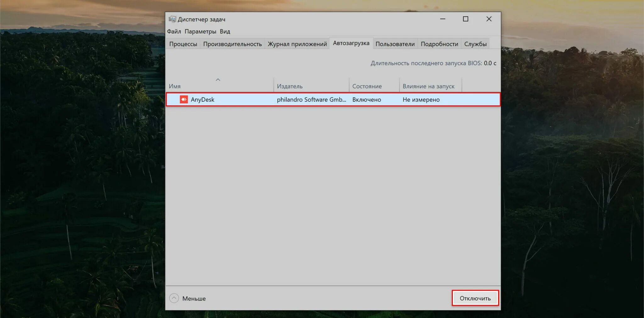Click the Включено status cell

tap(367, 99)
